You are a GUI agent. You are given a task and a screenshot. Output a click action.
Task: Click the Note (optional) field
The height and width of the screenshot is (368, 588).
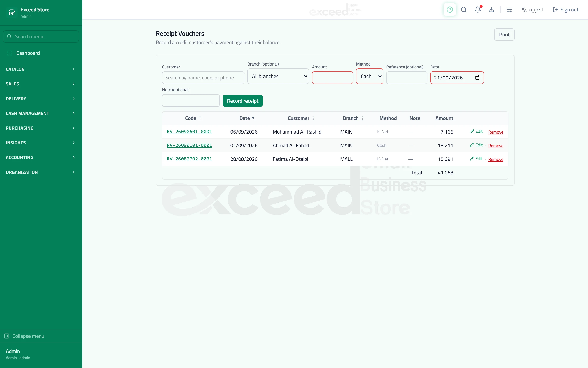[191, 100]
